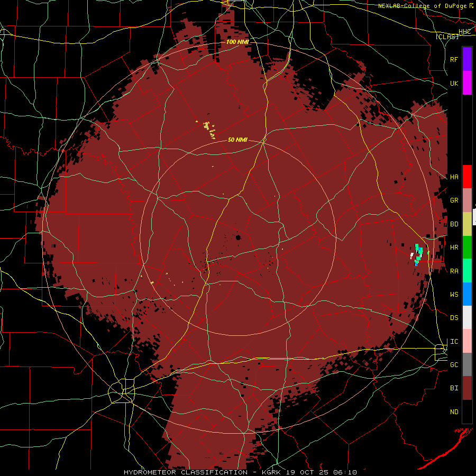Click the RA light green legend swatch
476x476 pixels.
[x=467, y=271]
